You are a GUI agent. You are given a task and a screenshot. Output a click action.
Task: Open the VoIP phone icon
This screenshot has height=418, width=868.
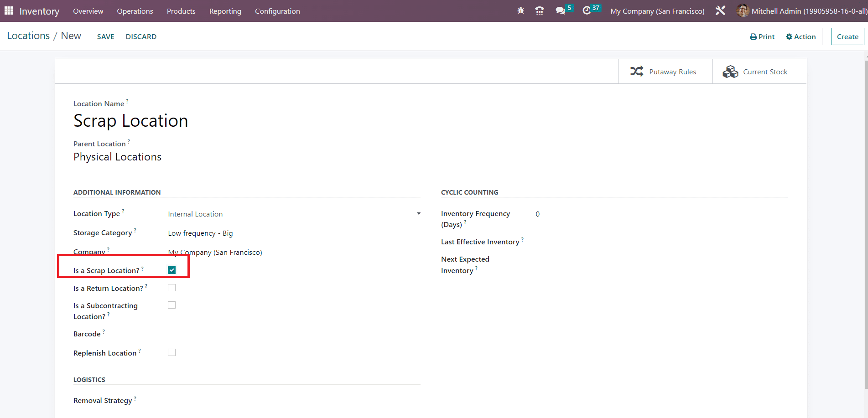pos(540,11)
